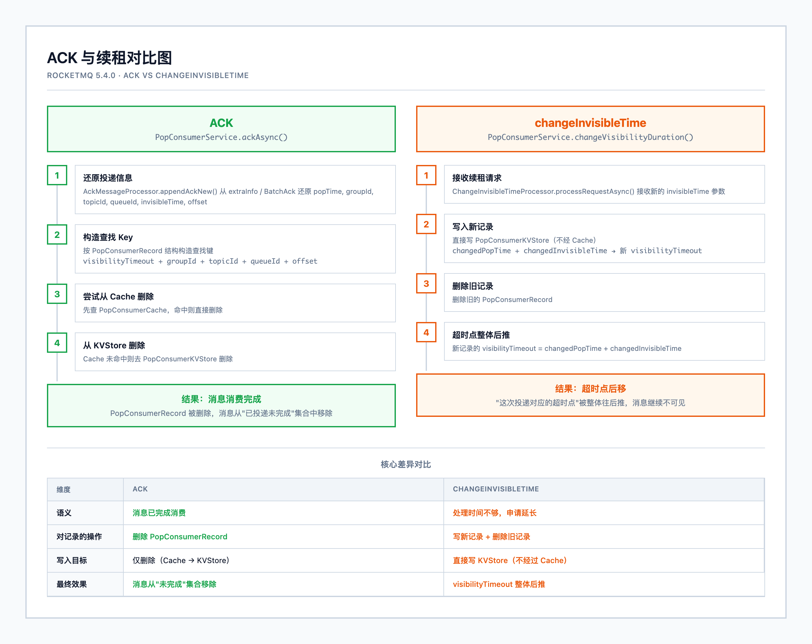Click orange step 2 number badge
The image size is (812, 644).
426,224
